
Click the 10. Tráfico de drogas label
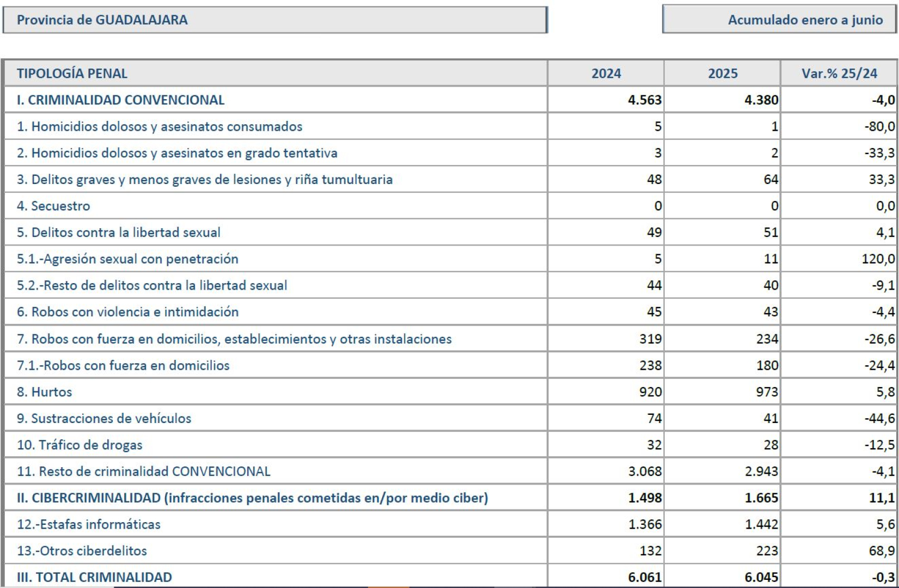(x=79, y=445)
